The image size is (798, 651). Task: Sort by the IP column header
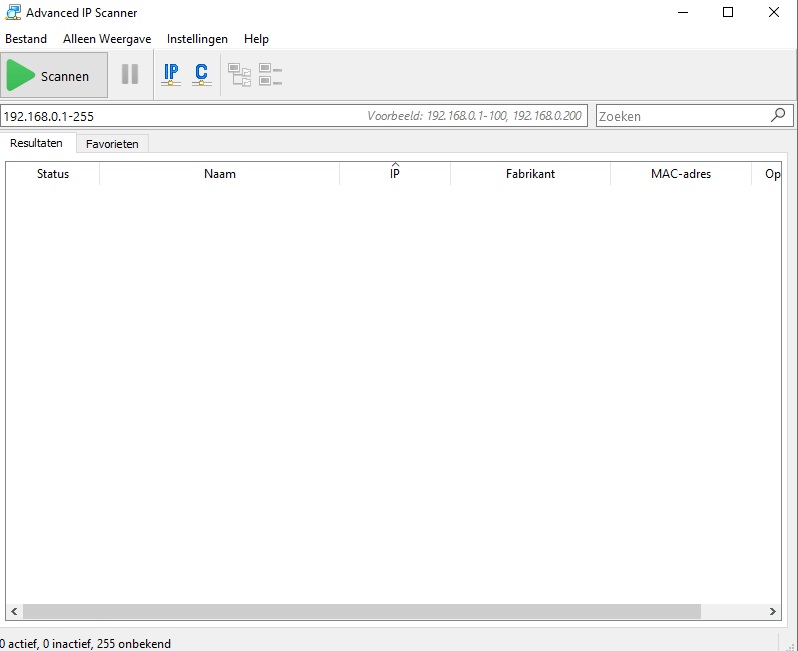[x=395, y=174]
